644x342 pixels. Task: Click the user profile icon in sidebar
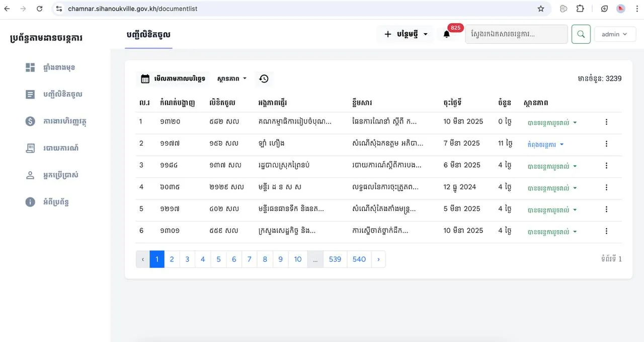click(30, 175)
